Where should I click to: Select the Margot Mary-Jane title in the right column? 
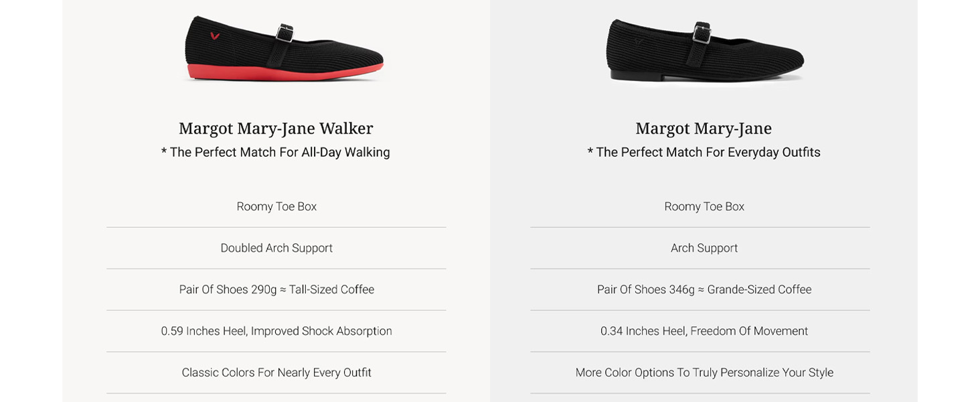[x=704, y=128]
